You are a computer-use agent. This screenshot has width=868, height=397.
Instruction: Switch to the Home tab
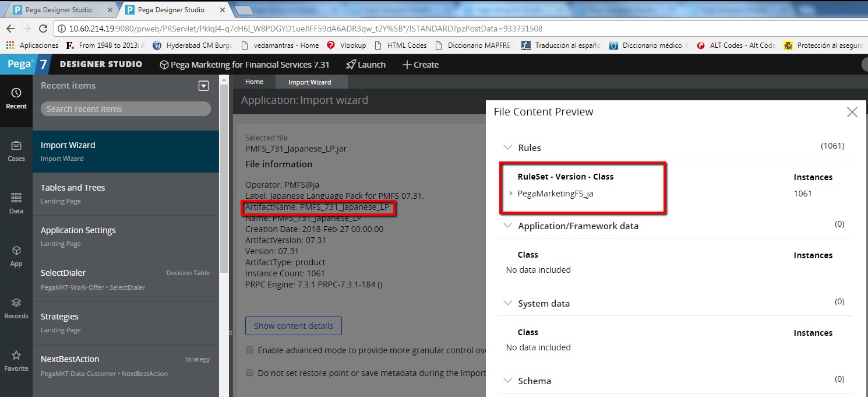(x=254, y=82)
